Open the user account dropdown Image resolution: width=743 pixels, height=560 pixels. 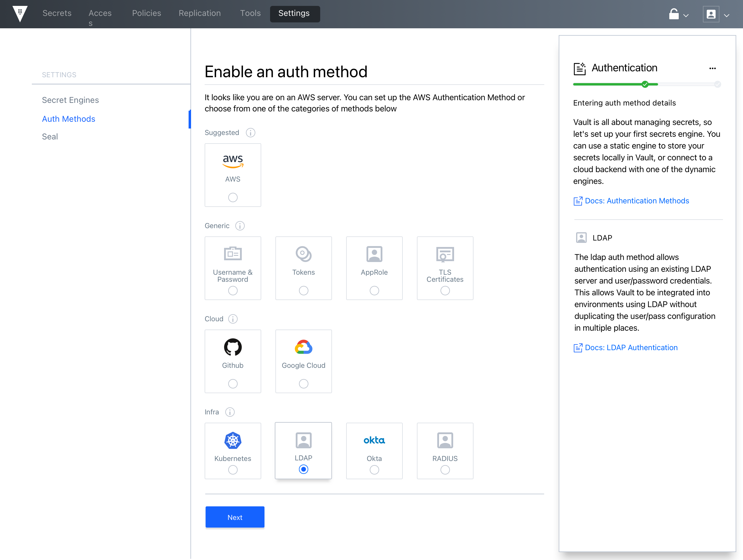click(x=716, y=14)
